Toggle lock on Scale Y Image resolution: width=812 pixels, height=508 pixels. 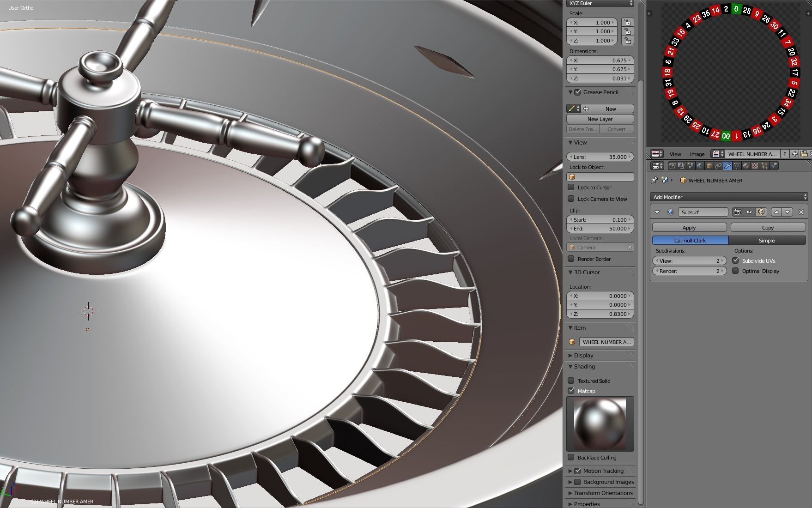click(627, 31)
